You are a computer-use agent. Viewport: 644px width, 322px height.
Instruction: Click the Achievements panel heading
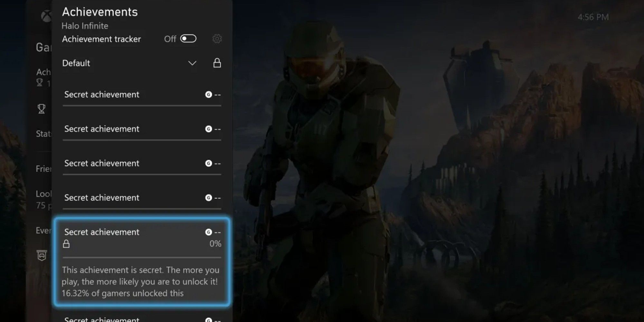[x=100, y=12]
